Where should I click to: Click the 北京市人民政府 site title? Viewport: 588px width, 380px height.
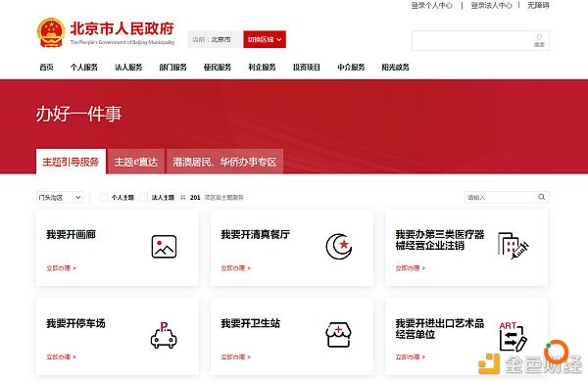(122, 28)
